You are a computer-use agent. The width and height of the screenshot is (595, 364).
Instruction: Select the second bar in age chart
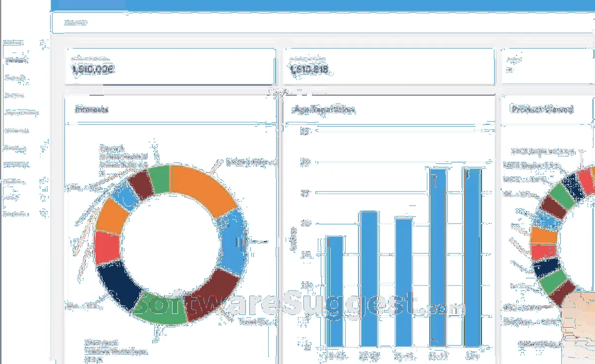pyautogui.click(x=370, y=279)
